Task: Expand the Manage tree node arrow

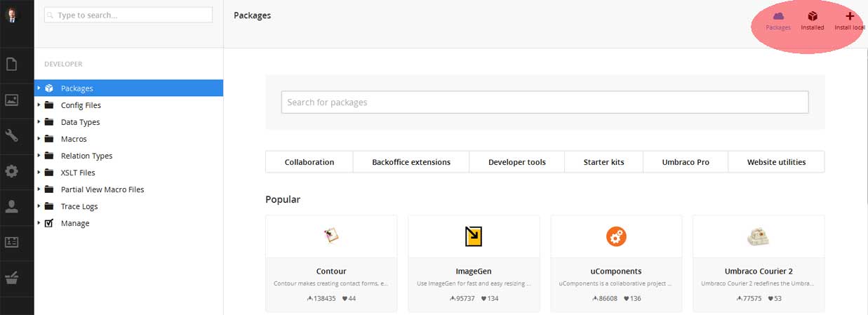Action: click(39, 223)
